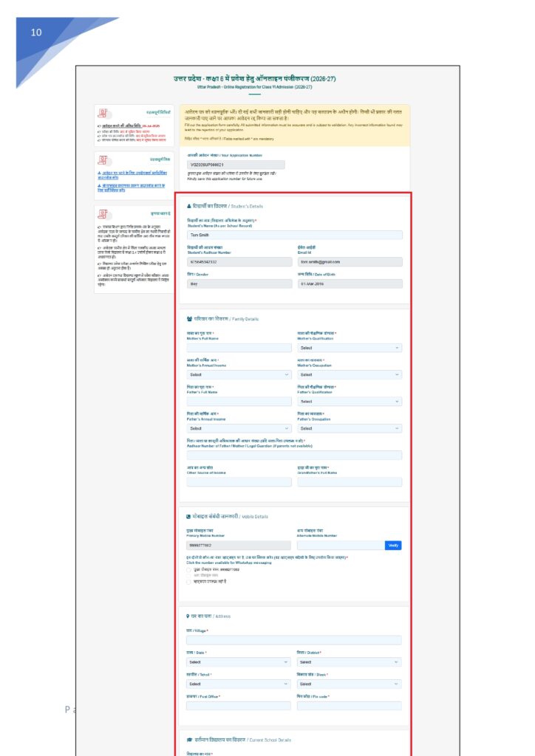Viewport: 535px width, 756px height.
Task: Open the Father's Annual Income dropdown
Action: pyautogui.click(x=239, y=428)
